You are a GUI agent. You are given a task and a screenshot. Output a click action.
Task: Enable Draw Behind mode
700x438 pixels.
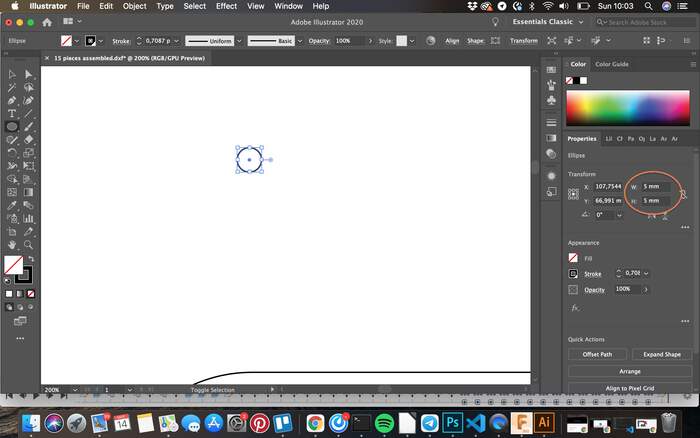(20, 307)
